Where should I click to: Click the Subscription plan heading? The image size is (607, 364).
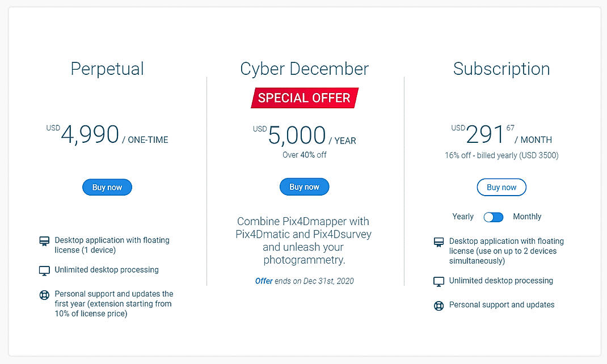tap(501, 69)
